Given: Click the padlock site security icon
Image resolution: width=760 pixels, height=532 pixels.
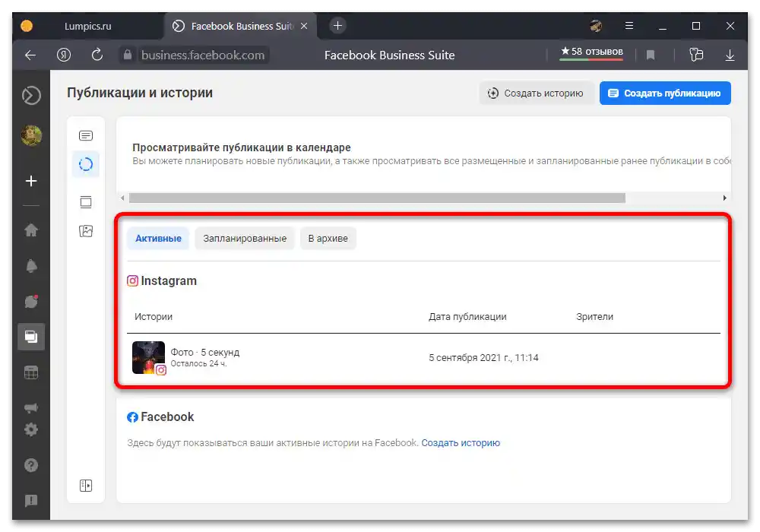Looking at the screenshot, I should (128, 55).
